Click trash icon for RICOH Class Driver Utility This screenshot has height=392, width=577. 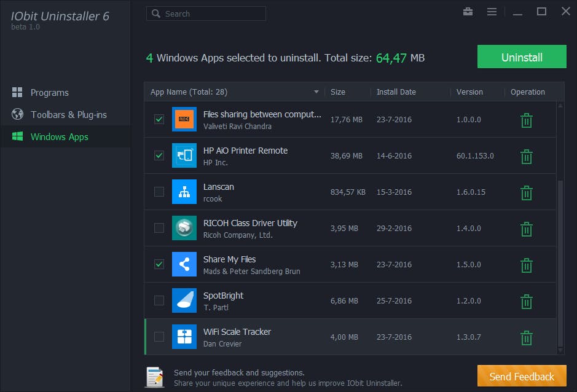[x=527, y=229]
